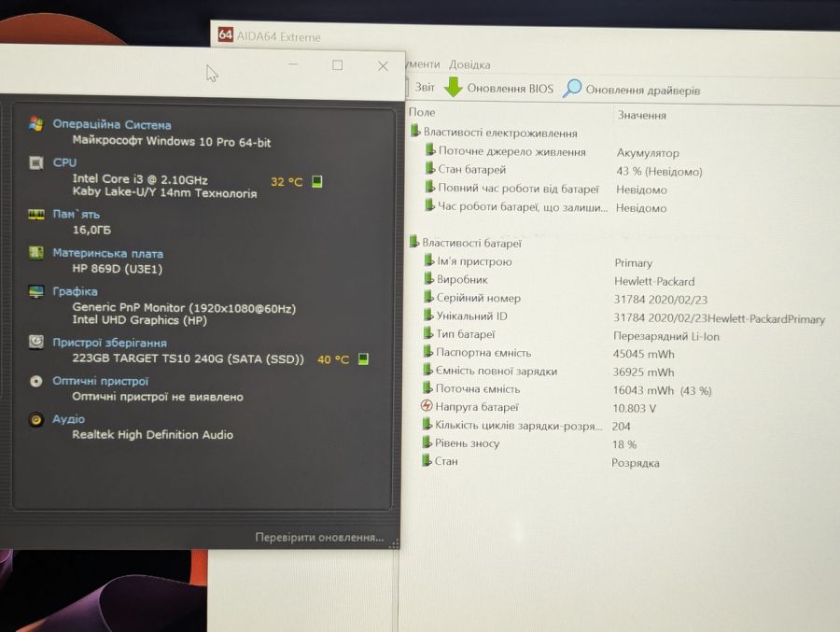
Task: Click the monitor icon next to Графіка
Action: [35, 291]
